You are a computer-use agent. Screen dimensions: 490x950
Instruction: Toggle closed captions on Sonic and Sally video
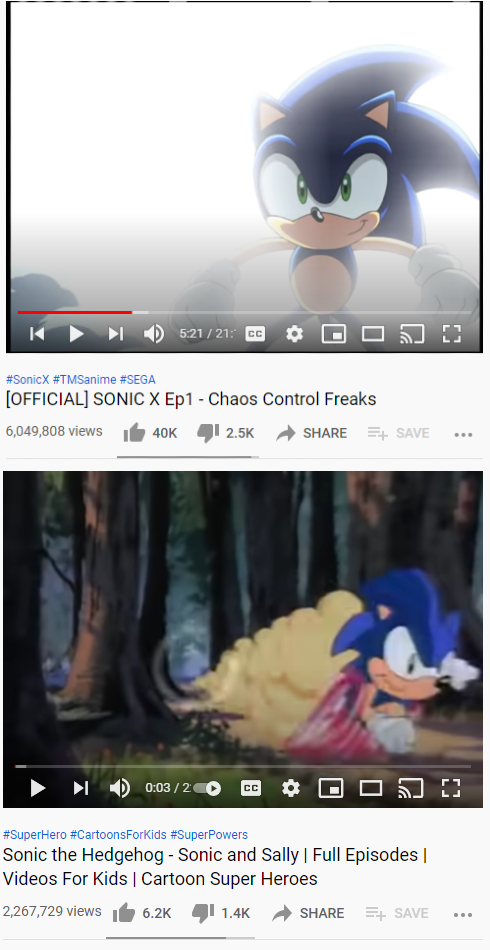251,788
